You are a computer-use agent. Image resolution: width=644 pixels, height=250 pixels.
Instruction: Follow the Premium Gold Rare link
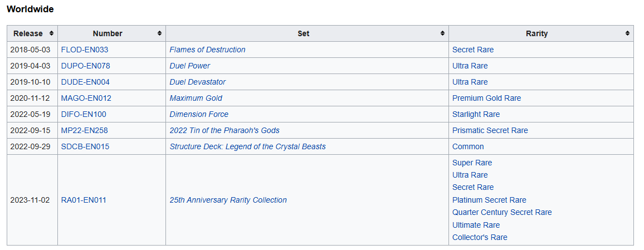pyautogui.click(x=486, y=98)
